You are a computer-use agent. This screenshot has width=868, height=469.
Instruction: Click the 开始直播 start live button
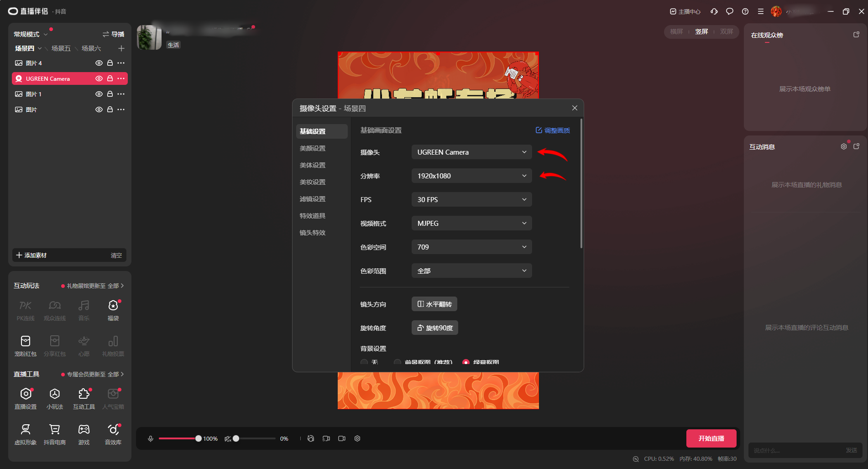711,438
